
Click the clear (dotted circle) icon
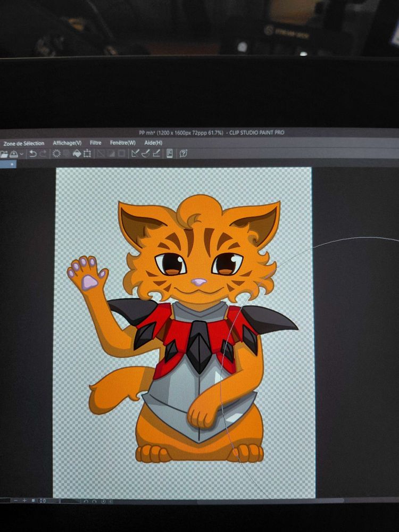pos(57,154)
